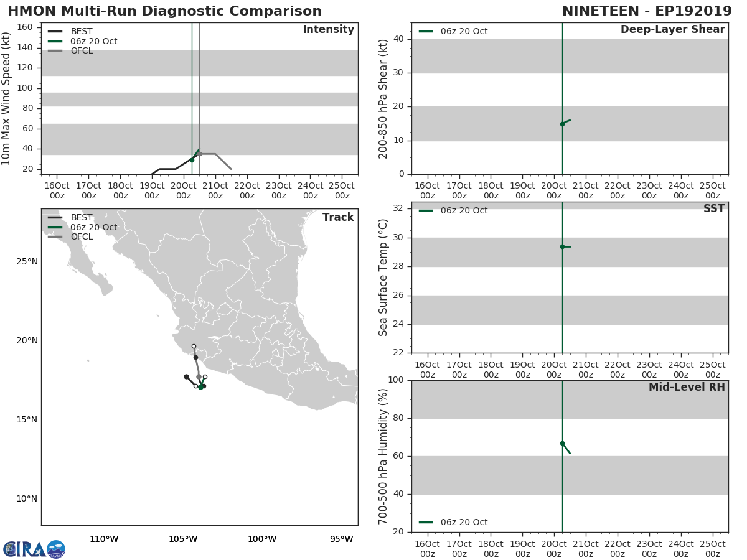Click the Mid-Level RH green data point

pyautogui.click(x=562, y=443)
